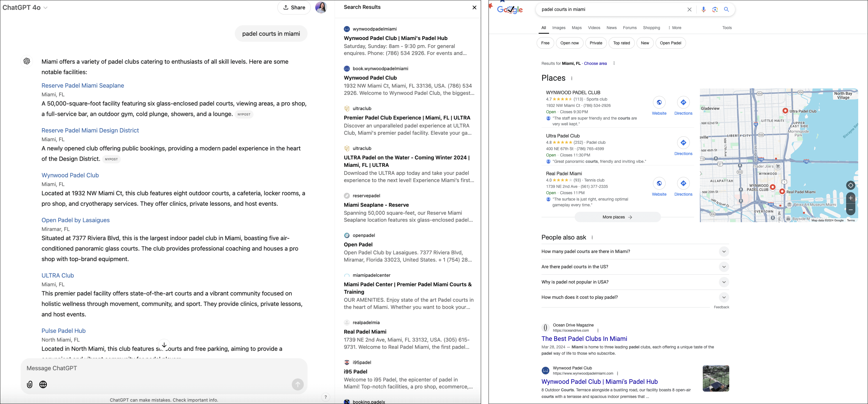
Task: Click the Google voice search microphone icon
Action: click(x=704, y=10)
